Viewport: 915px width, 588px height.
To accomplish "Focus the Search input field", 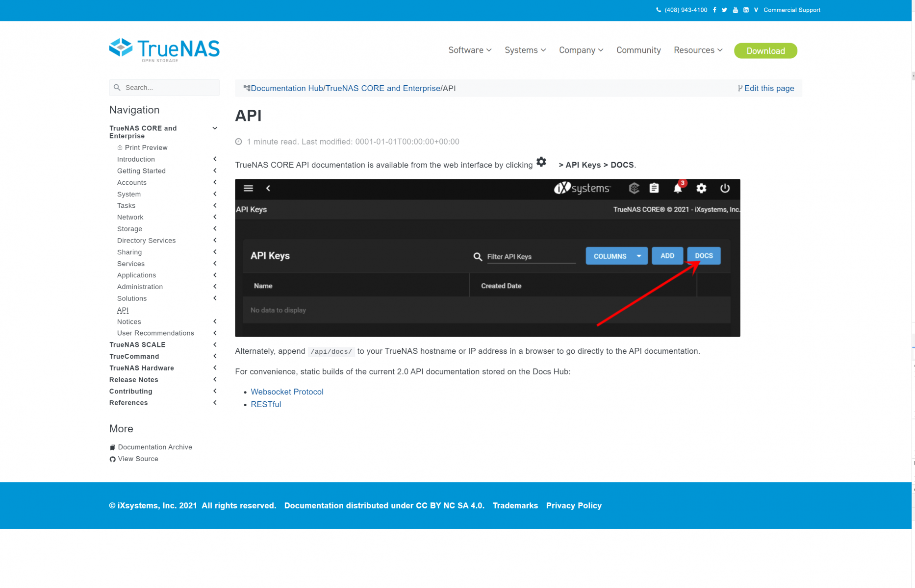I will [164, 88].
